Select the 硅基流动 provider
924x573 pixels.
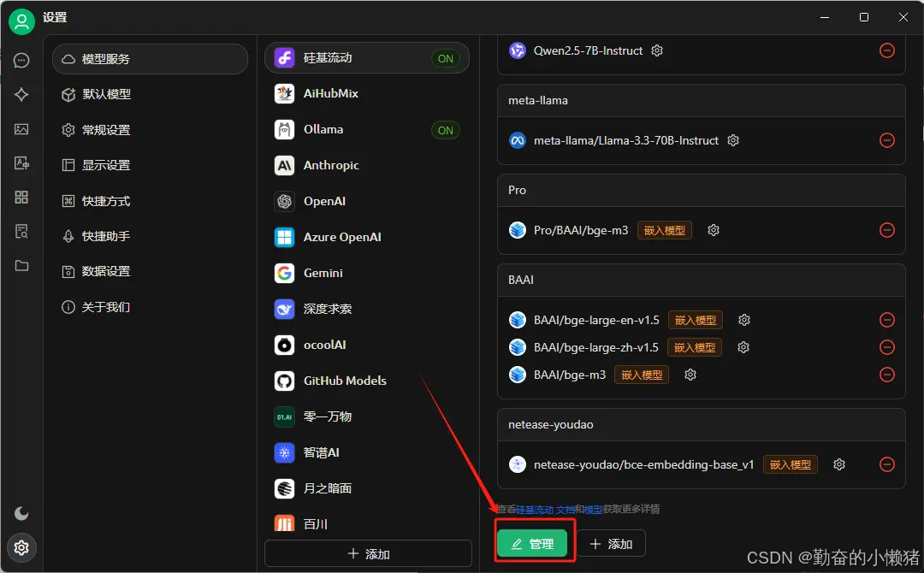[x=367, y=57]
